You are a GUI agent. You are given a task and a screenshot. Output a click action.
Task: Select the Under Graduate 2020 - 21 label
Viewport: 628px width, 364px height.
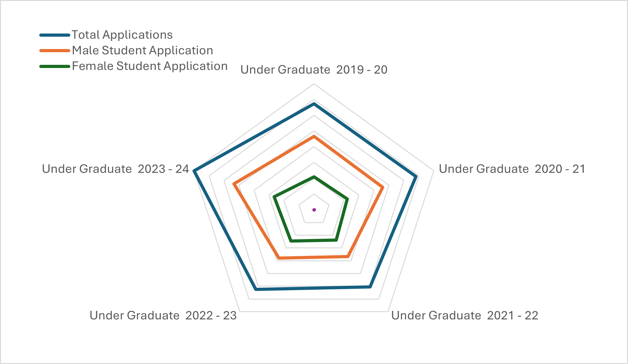pyautogui.click(x=512, y=169)
